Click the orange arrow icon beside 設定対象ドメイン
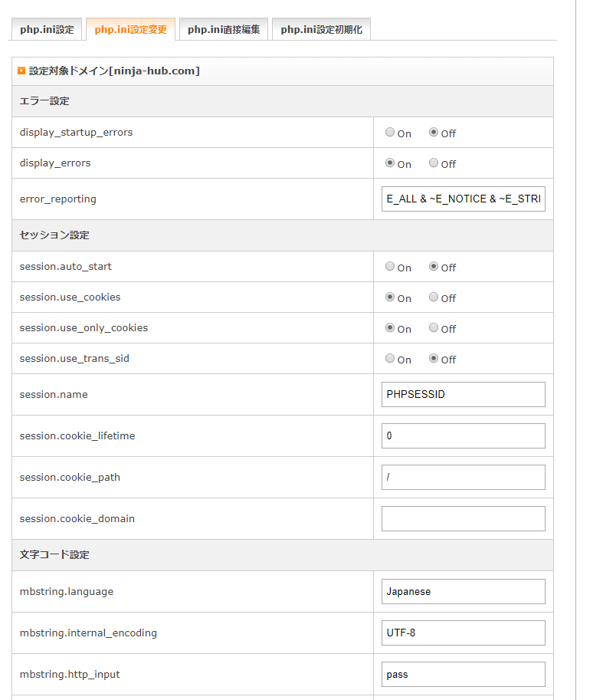 [x=21, y=71]
